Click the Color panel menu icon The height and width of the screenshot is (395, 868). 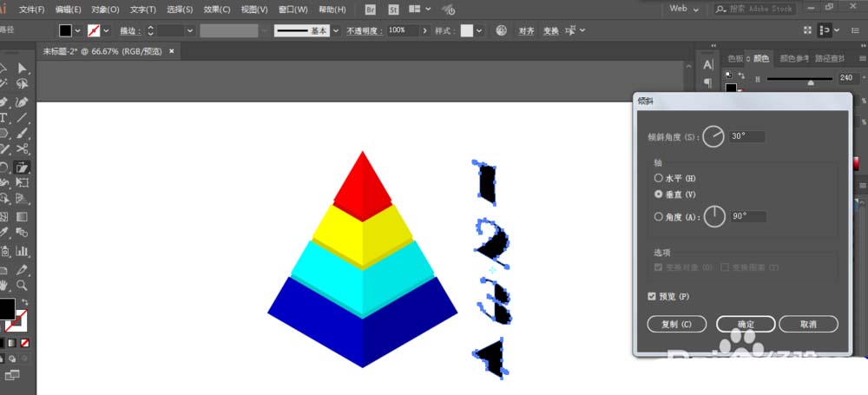click(863, 58)
